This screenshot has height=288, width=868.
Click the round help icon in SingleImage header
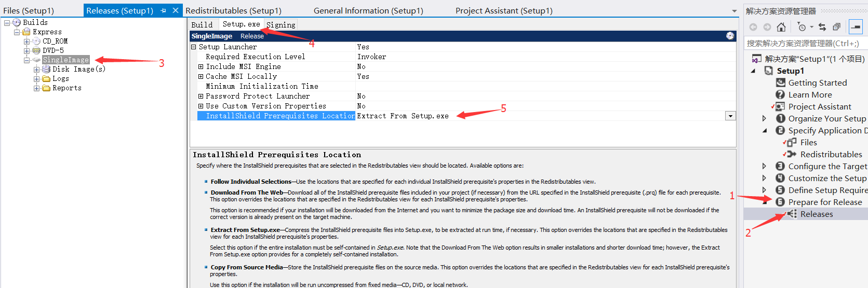pos(730,36)
